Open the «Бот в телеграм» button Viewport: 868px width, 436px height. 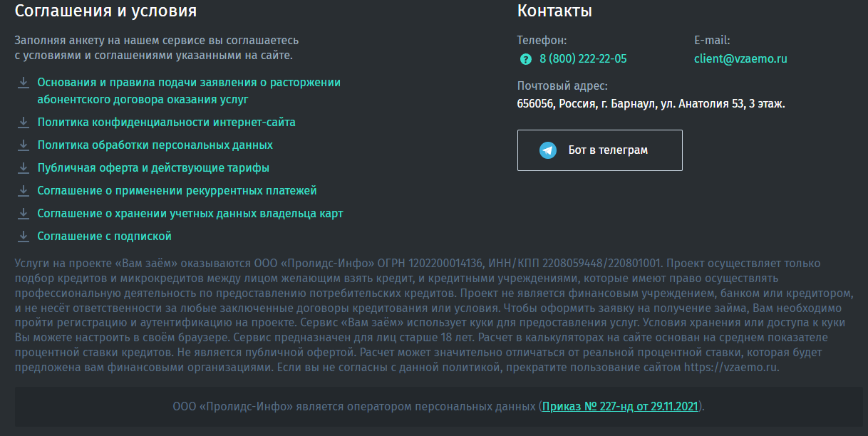[x=599, y=150]
